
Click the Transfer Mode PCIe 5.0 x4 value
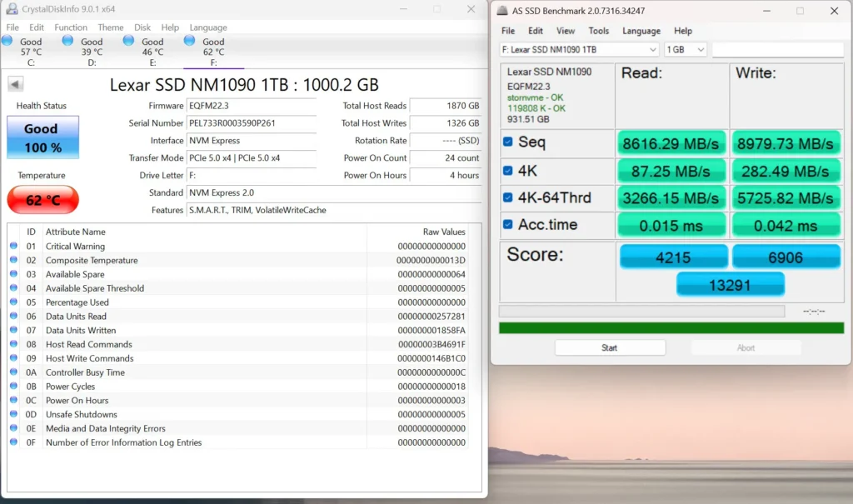pyautogui.click(x=252, y=157)
